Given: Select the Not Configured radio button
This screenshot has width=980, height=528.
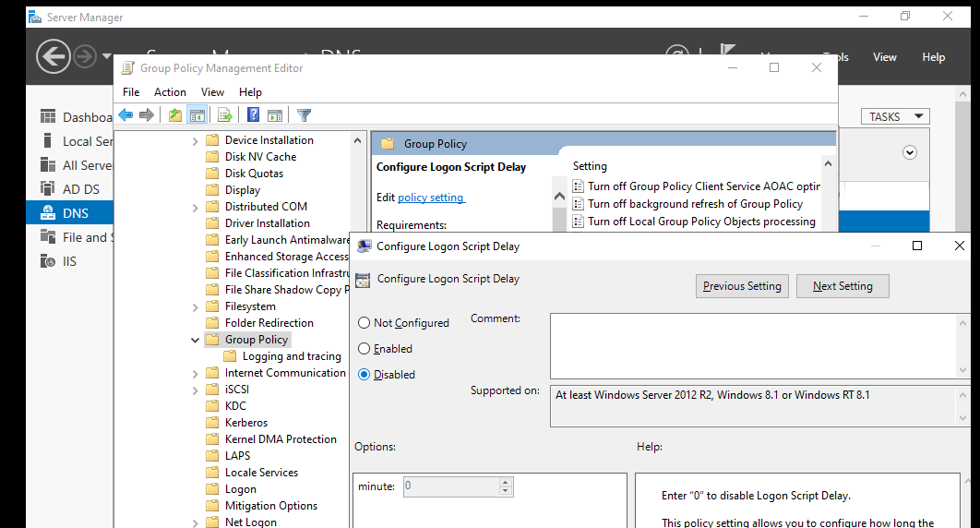Looking at the screenshot, I should [364, 322].
